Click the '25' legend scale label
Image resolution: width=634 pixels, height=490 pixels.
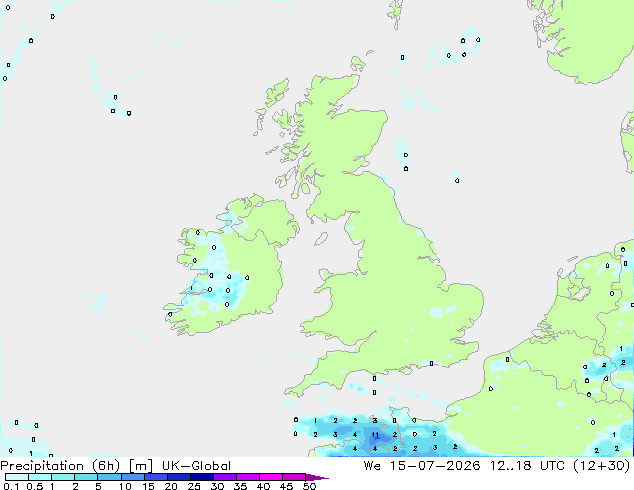point(194,486)
